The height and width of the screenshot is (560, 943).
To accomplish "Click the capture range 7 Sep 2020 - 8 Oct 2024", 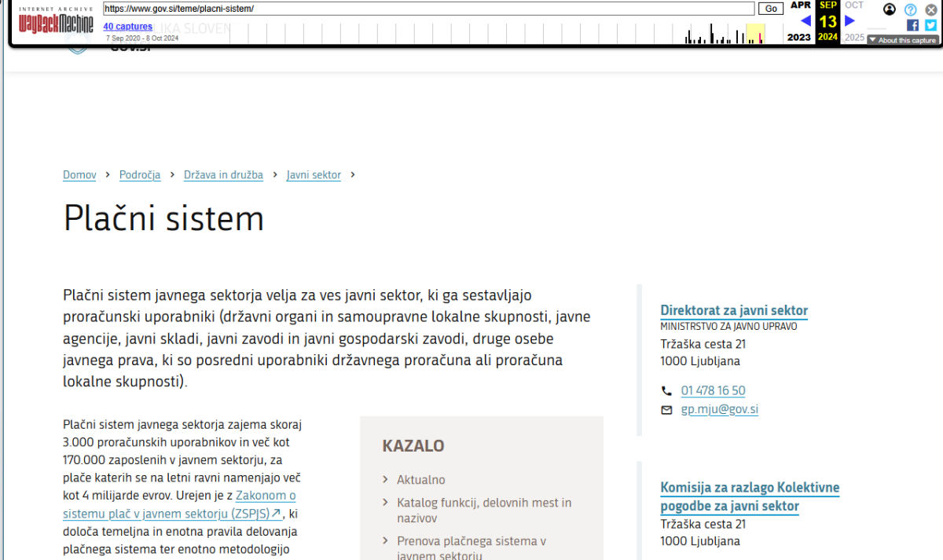I will click(x=142, y=38).
